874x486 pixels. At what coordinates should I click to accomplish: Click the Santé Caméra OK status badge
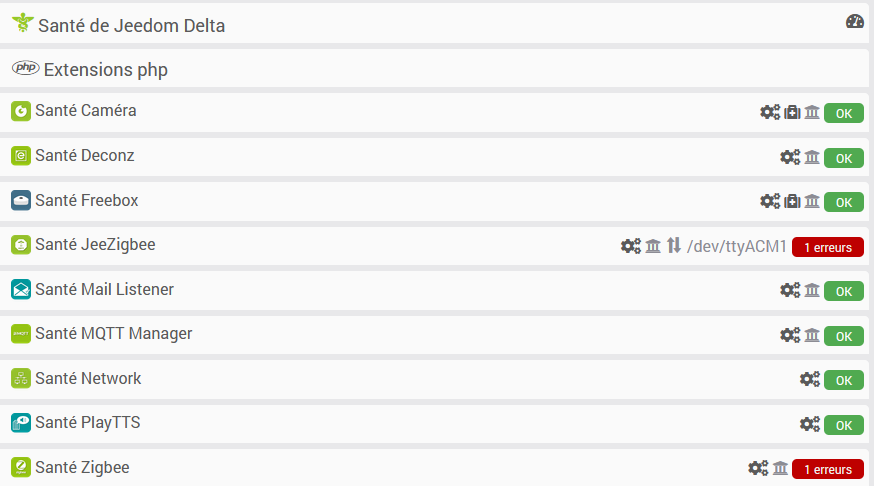(x=844, y=113)
